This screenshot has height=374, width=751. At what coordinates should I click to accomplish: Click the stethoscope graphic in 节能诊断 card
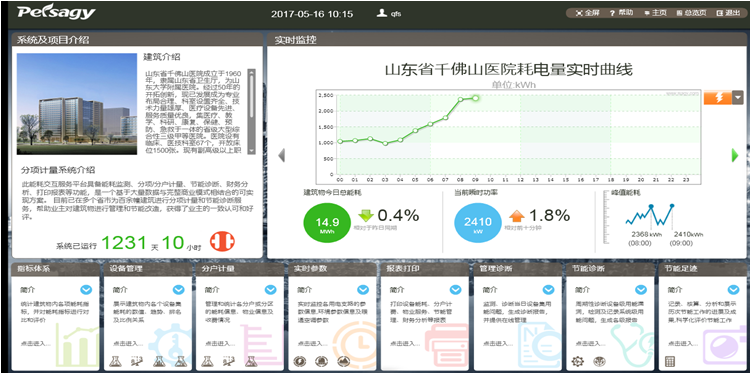tap(633, 346)
